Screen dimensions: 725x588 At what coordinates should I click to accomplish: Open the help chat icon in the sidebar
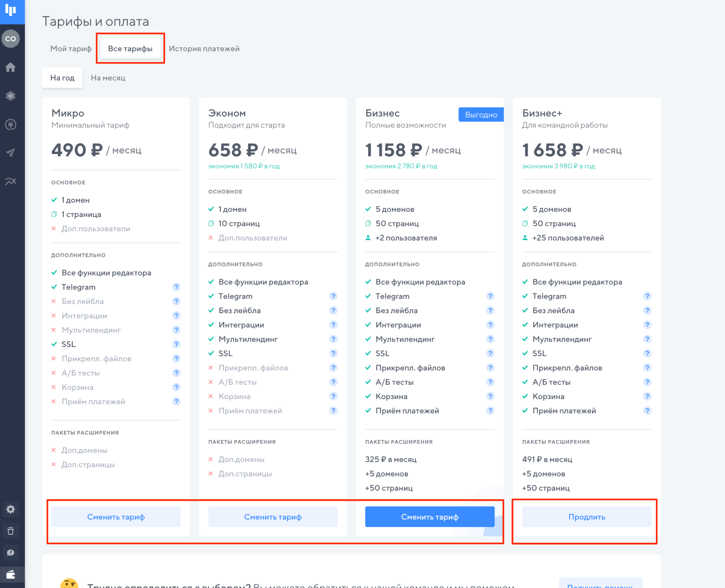[x=11, y=553]
